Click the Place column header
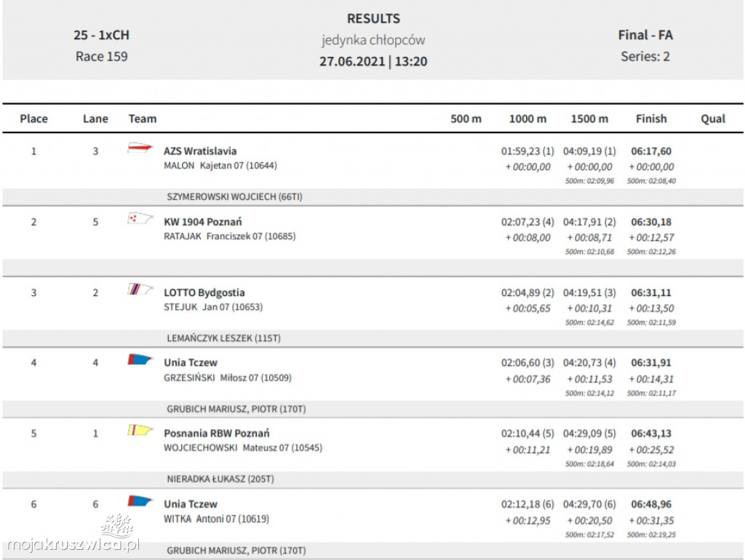Screen dimensions: 745x560 point(33,119)
